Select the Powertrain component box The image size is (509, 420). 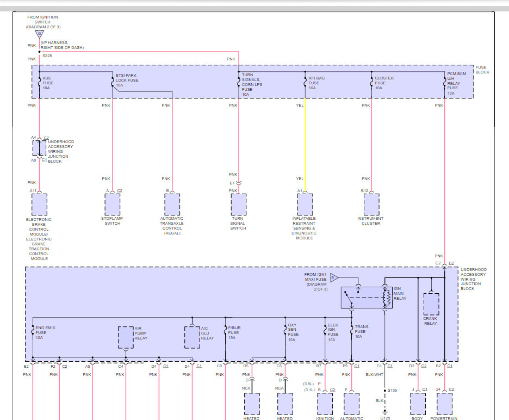[x=444, y=404]
